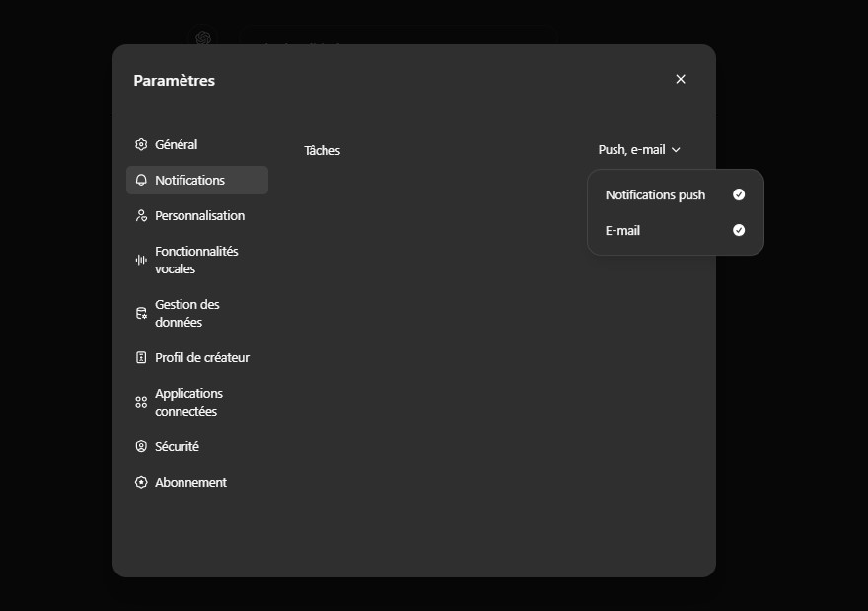Uncheck the E-mail checkmark
This screenshot has height=611, width=868.
(739, 230)
